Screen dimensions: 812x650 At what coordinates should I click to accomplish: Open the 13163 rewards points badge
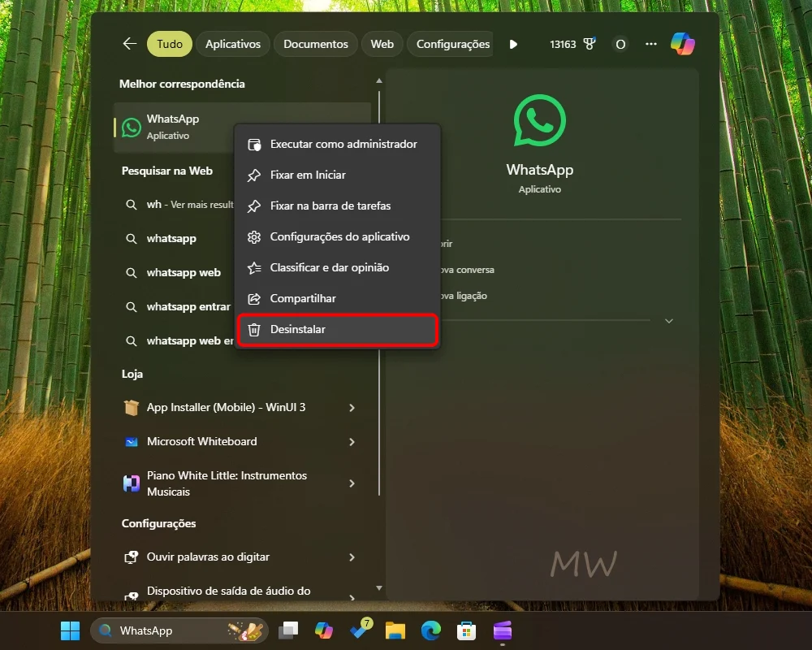572,44
